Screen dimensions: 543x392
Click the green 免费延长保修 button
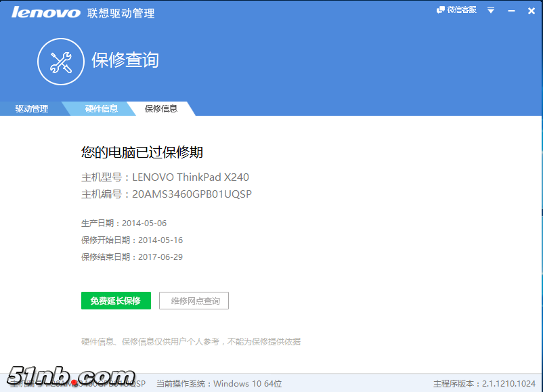(116, 301)
